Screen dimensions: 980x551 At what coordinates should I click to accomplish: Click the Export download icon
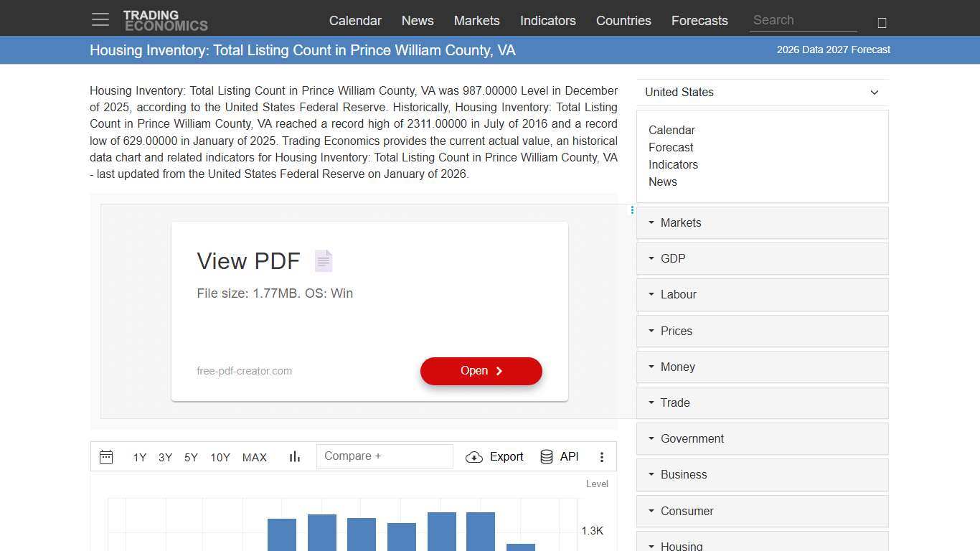point(474,457)
